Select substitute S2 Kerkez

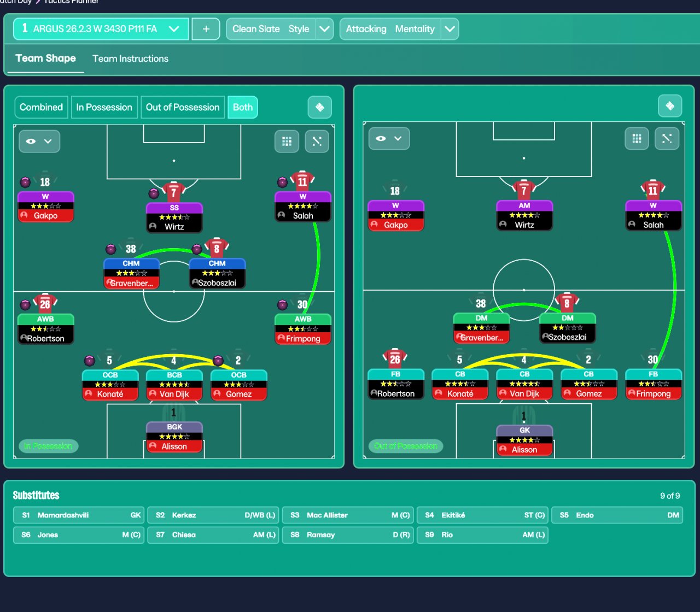click(x=213, y=515)
